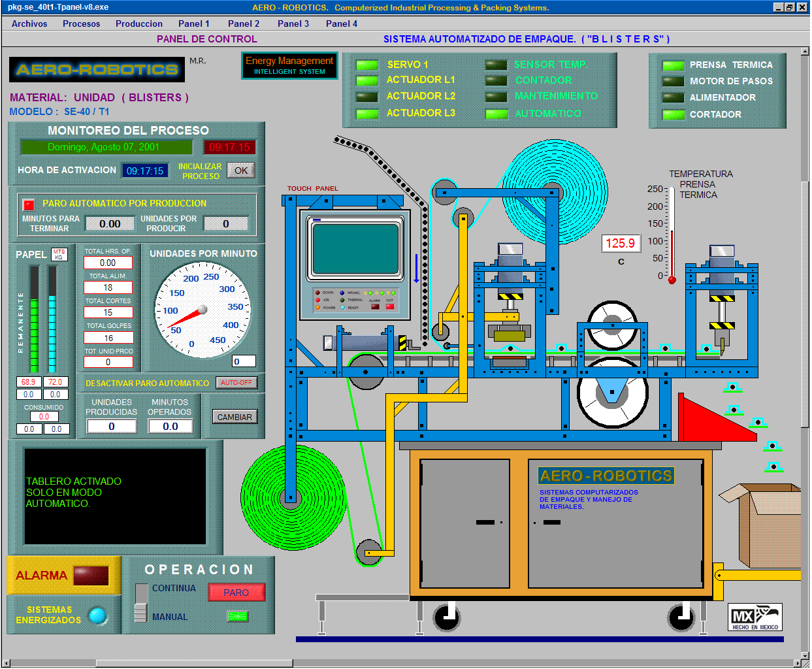Screen dimensions: 812x669
Task: Toggle the SENSOR TEMP. indicator light
Action: 496,65
